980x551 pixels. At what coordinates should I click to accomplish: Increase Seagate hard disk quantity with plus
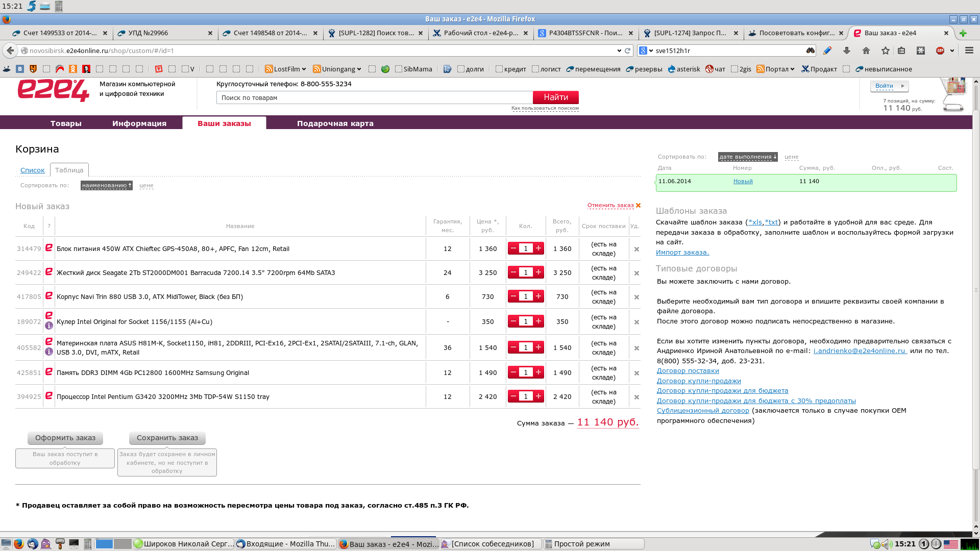tap(538, 272)
